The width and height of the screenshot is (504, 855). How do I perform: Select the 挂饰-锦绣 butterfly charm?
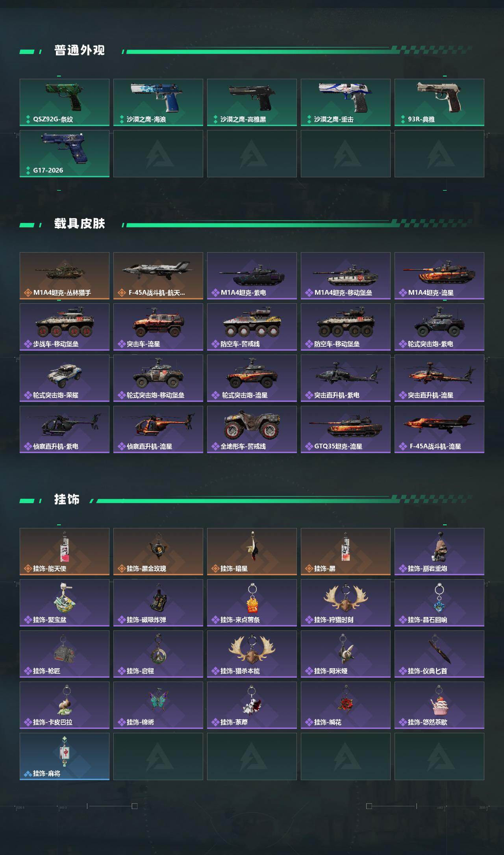(158, 705)
